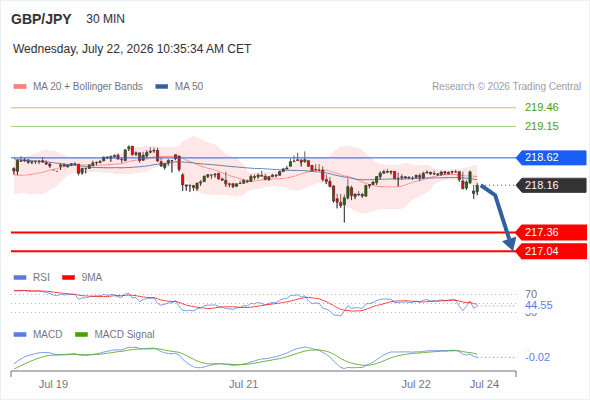Click the Jul 19 date axis label
This screenshot has height=400, width=590.
53,384
